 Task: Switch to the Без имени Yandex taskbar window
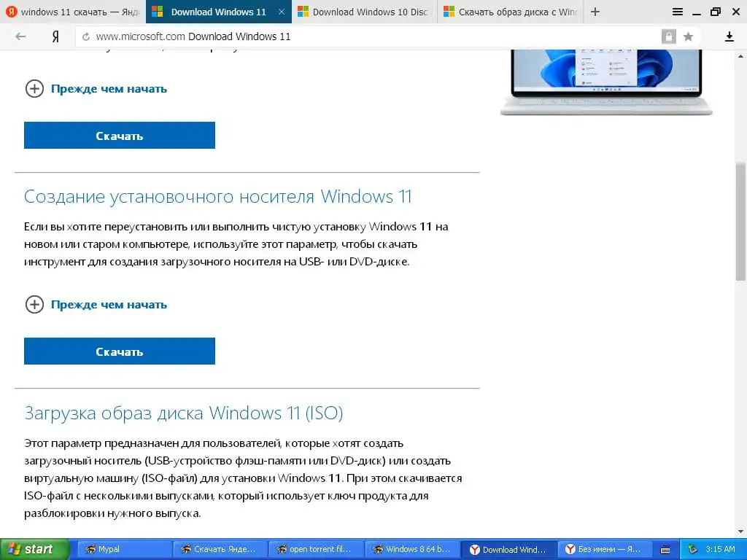604,549
